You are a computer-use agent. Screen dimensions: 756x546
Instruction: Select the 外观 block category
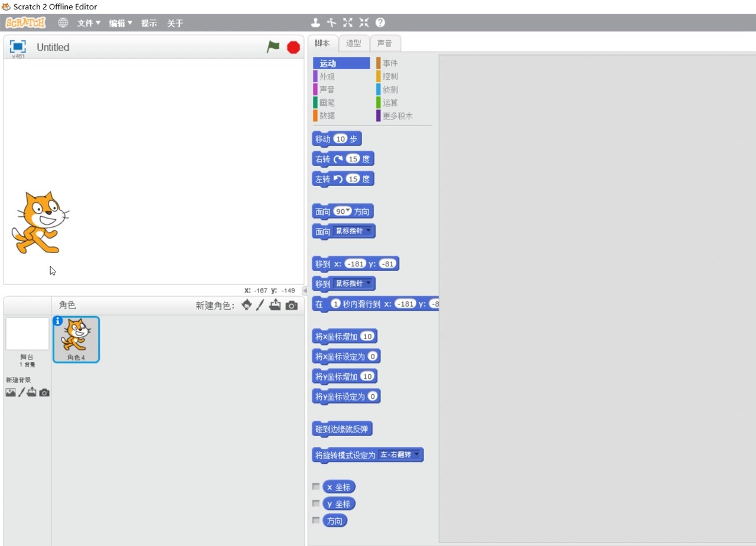click(341, 76)
